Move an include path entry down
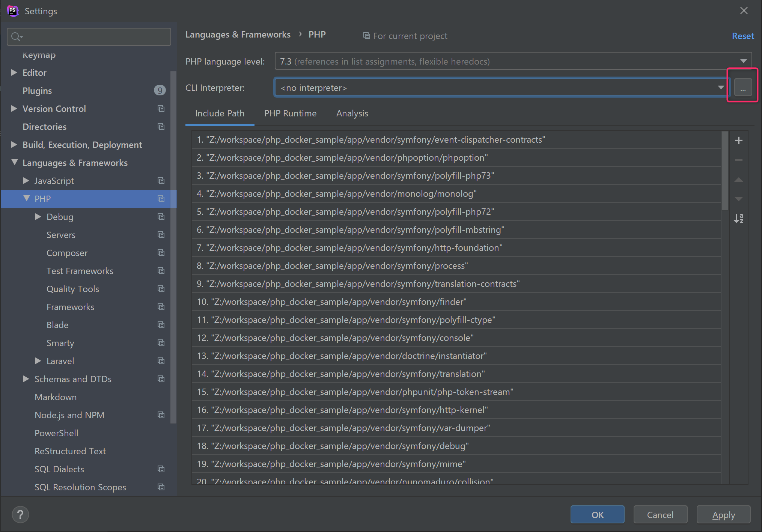Screen dimensions: 762x532 (x=738, y=199)
